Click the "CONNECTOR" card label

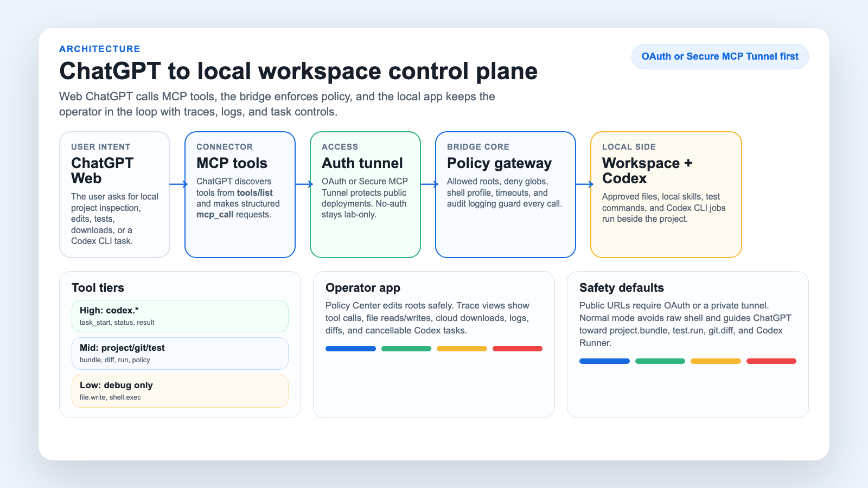point(225,147)
